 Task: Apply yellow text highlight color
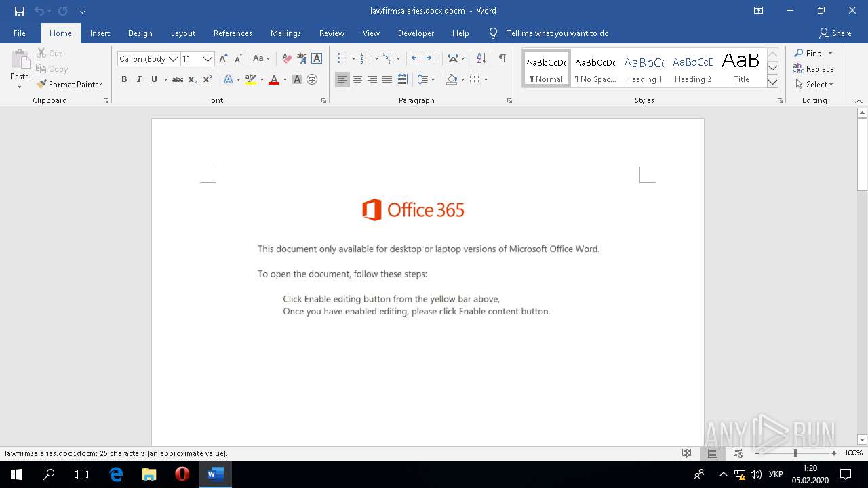(x=251, y=79)
